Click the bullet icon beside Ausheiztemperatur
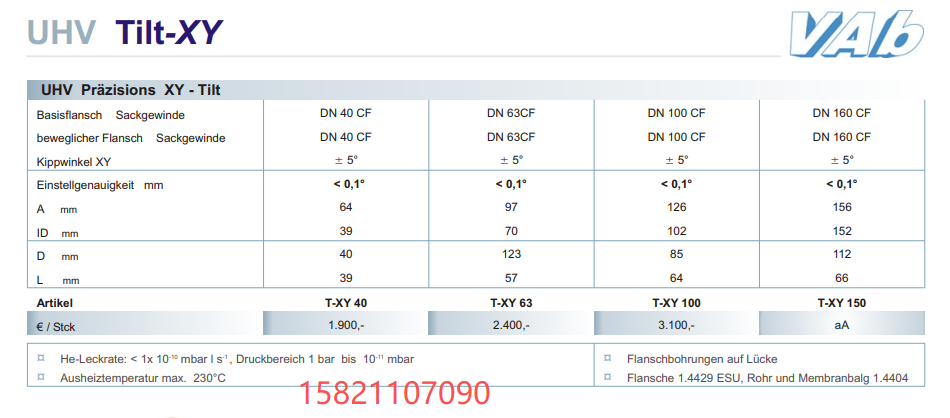 point(41,377)
